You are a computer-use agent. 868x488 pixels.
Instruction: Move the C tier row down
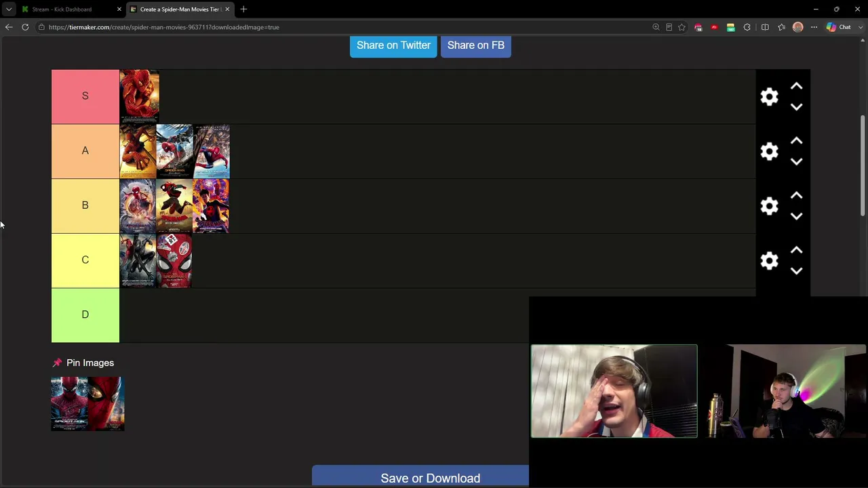(796, 271)
